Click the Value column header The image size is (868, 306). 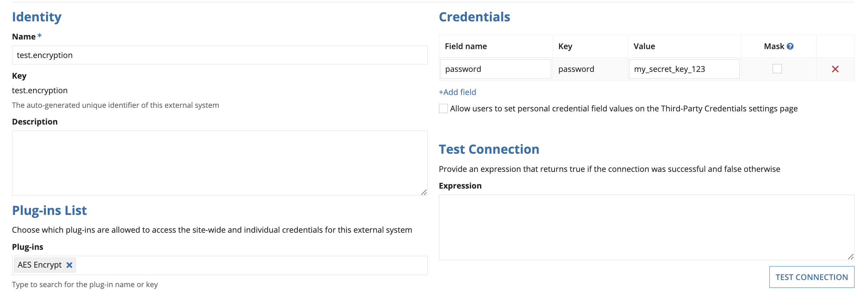(x=644, y=46)
